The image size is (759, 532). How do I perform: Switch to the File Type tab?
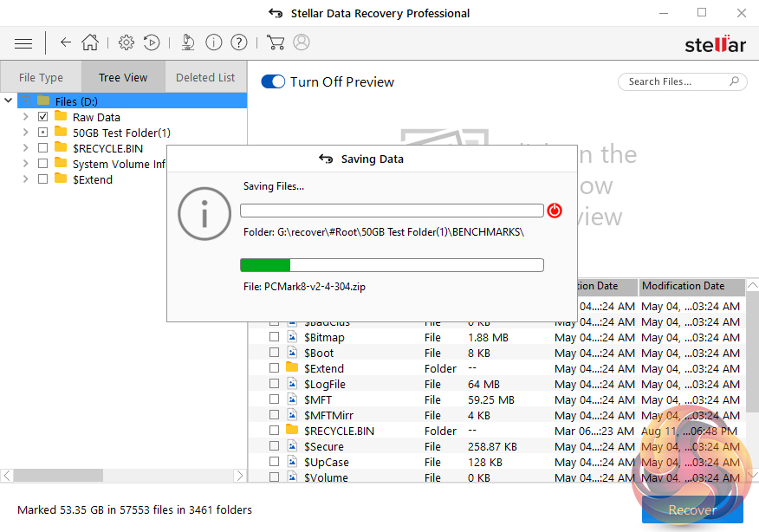(41, 77)
